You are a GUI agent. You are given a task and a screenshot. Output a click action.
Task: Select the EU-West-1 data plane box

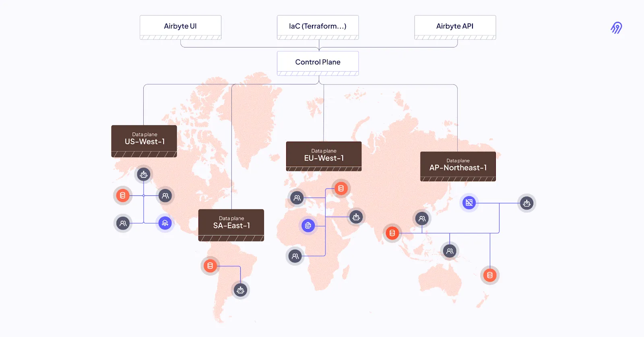click(x=324, y=156)
